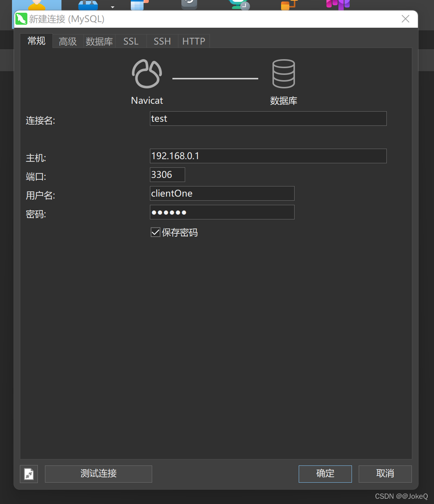The image size is (434, 504).
Task: Confirm with the 确定 button
Action: click(x=325, y=474)
